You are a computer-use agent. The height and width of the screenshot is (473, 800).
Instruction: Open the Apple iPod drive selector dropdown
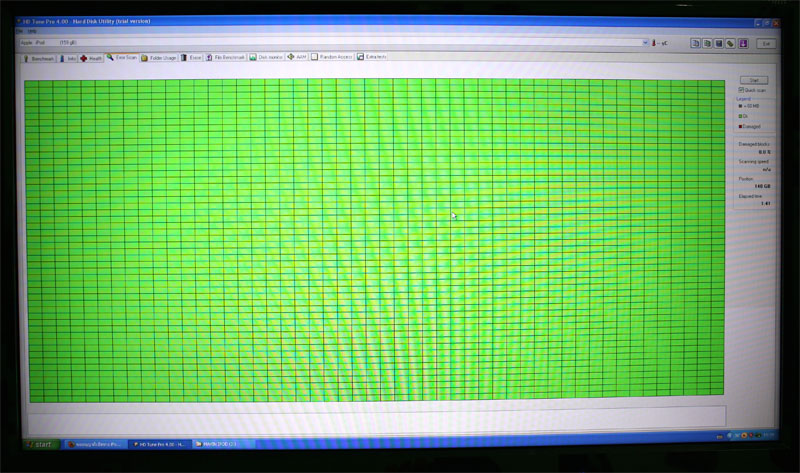tap(644, 42)
